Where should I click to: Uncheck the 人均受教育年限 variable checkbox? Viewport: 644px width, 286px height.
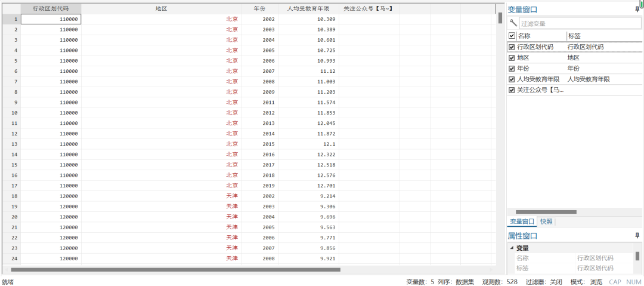coord(512,79)
